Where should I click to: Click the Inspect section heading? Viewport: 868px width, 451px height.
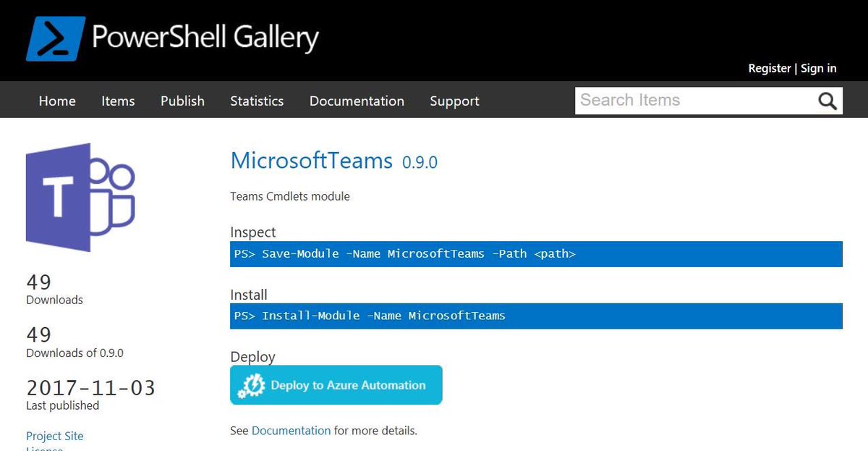tap(253, 232)
